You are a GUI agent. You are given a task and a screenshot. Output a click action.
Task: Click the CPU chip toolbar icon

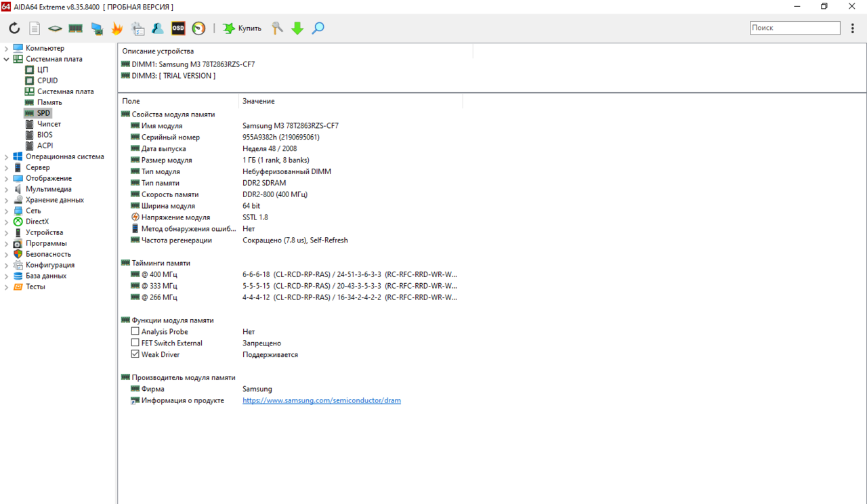click(55, 28)
